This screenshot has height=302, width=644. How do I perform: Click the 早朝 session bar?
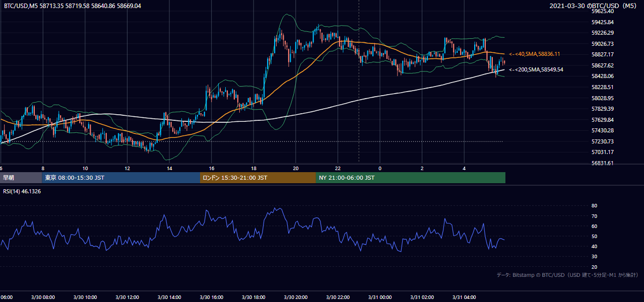click(21, 178)
